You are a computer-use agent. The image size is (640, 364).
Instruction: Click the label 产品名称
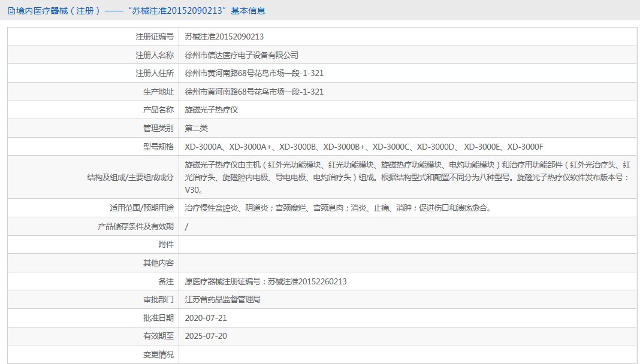(158, 110)
